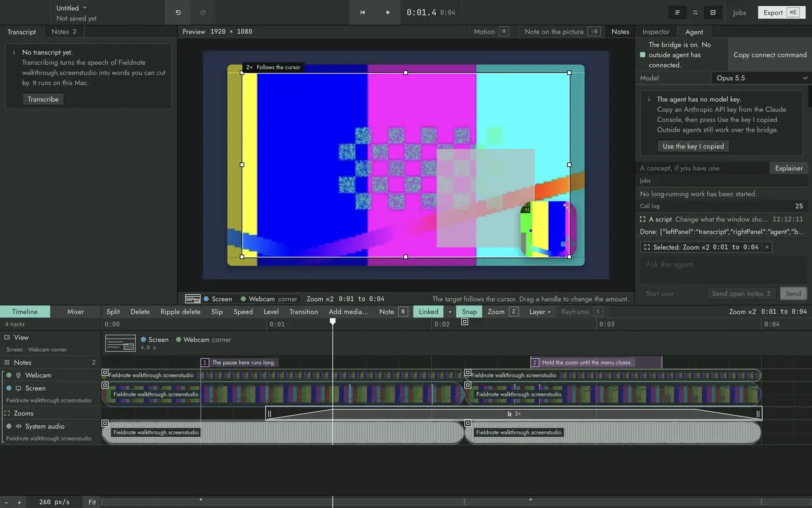Click the script icon in the call log entry
The width and height of the screenshot is (812, 508).
pos(643,219)
